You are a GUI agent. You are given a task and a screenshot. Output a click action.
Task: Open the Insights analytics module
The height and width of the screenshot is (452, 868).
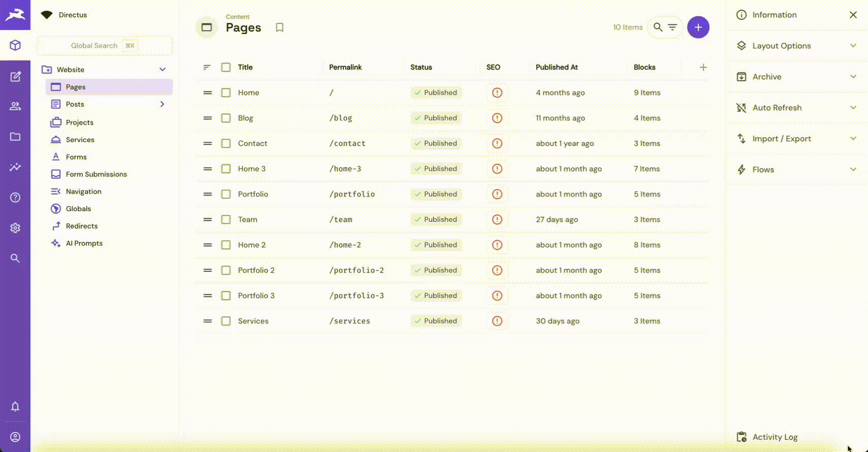15,167
